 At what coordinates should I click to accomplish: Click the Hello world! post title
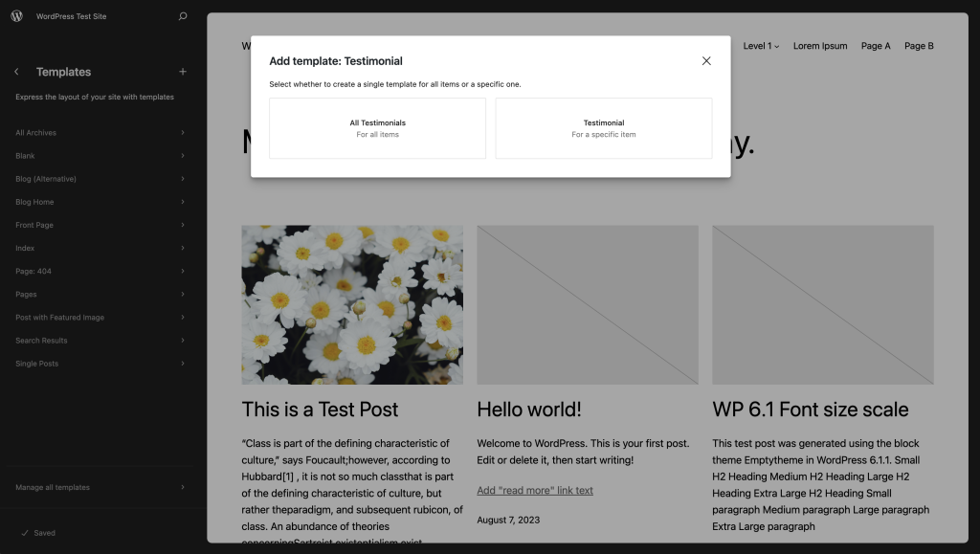coord(529,410)
